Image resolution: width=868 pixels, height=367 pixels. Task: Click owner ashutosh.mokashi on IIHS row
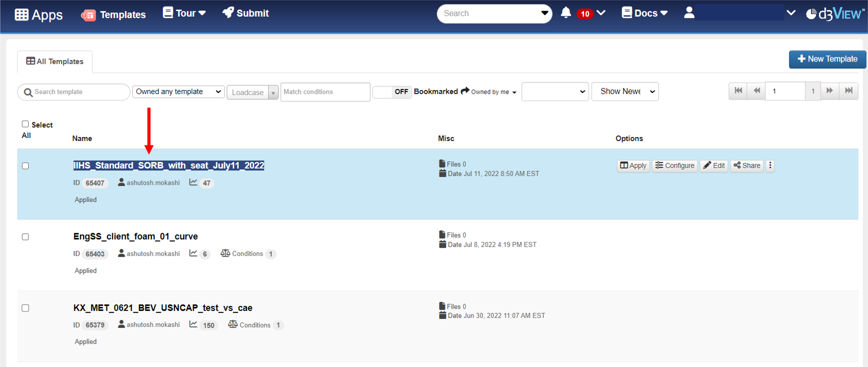point(149,183)
